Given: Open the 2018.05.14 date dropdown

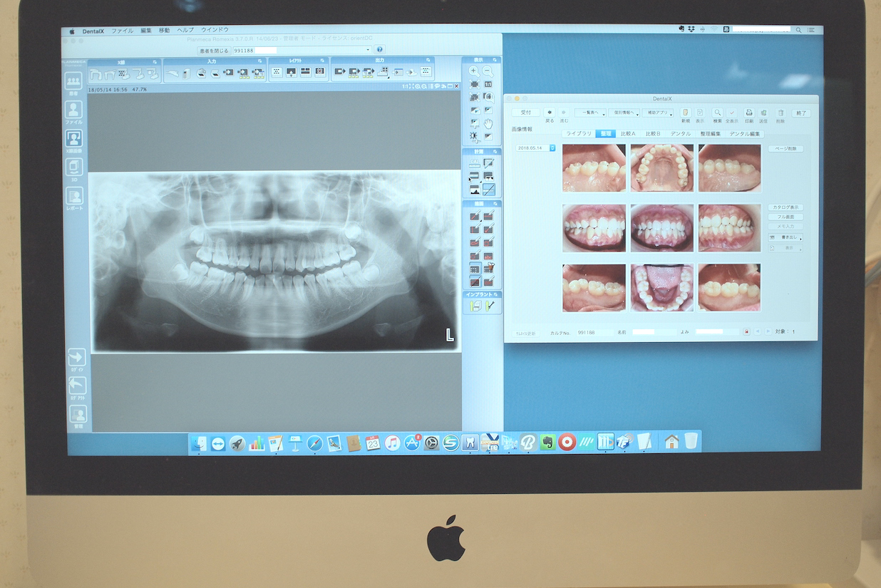Looking at the screenshot, I should click(552, 148).
